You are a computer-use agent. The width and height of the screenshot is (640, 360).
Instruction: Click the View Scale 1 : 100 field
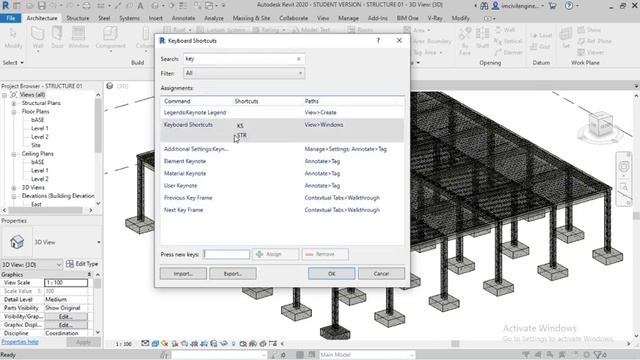tap(66, 282)
